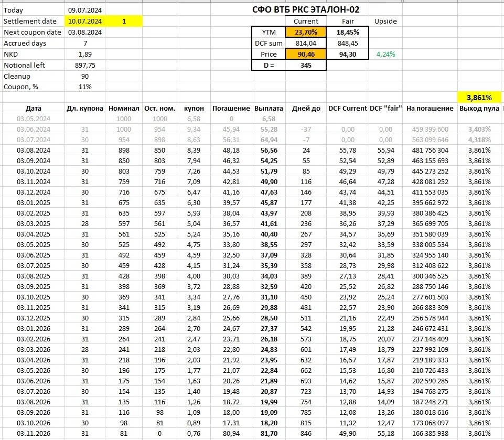Viewport: 504px width, 440px height.
Task: Click the Дл. купона column header
Action: tap(85, 109)
